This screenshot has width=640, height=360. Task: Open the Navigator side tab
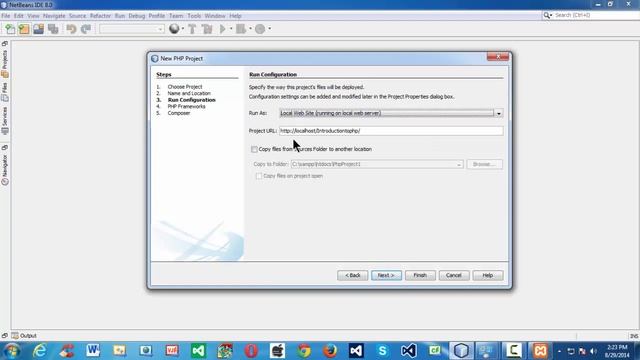click(5, 169)
